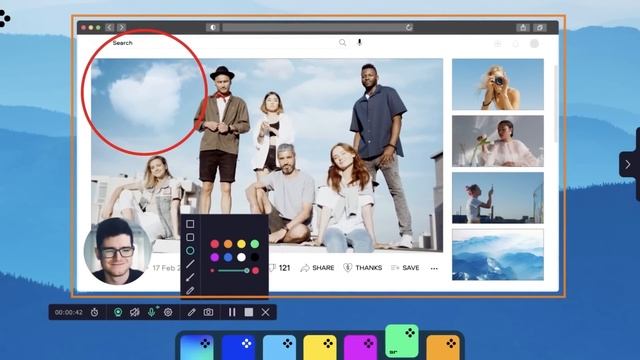640x360 pixels.
Task: Open the orange dock app tile
Action: (443, 347)
